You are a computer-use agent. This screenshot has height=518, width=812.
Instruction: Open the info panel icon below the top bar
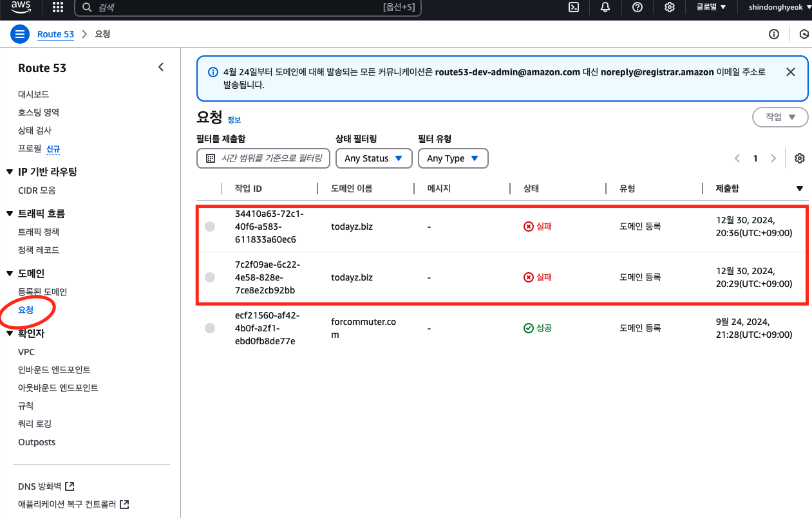pyautogui.click(x=774, y=34)
